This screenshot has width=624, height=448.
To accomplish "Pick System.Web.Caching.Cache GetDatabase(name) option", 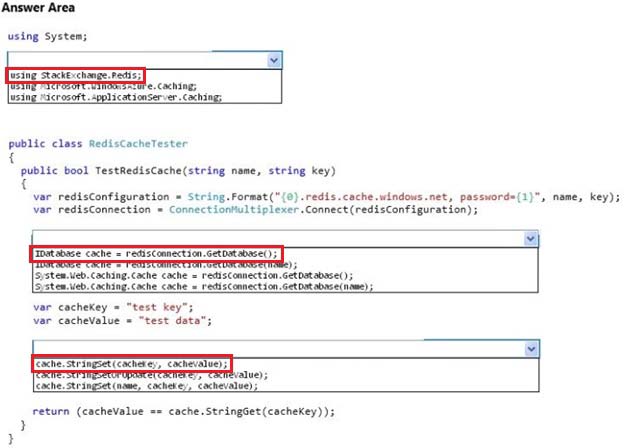I will click(x=204, y=286).
